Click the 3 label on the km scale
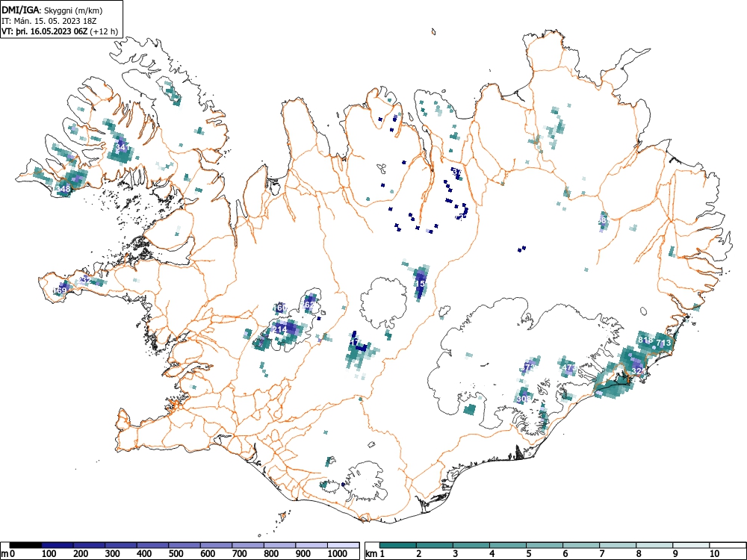 tap(456, 554)
